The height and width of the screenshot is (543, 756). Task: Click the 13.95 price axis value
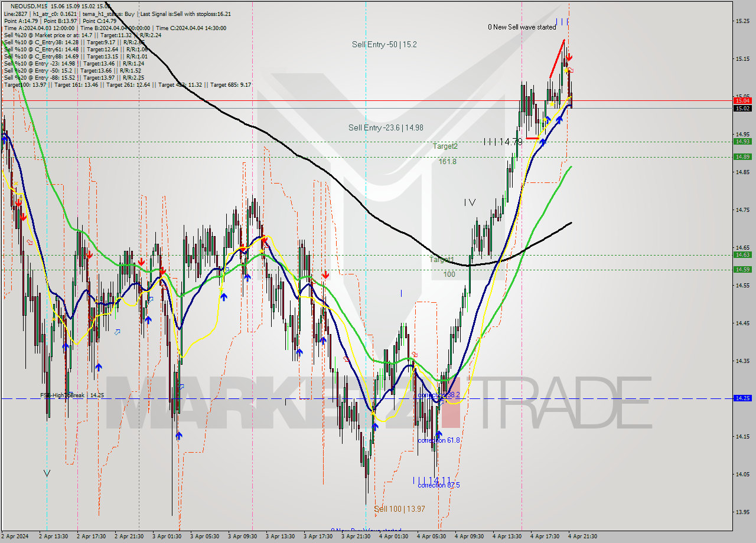[742, 512]
